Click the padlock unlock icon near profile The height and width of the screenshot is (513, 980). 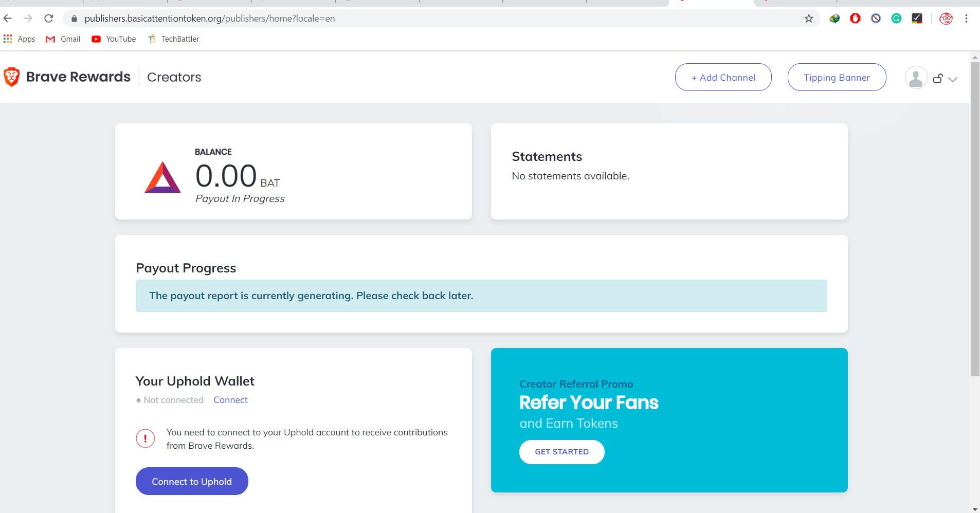tap(937, 78)
